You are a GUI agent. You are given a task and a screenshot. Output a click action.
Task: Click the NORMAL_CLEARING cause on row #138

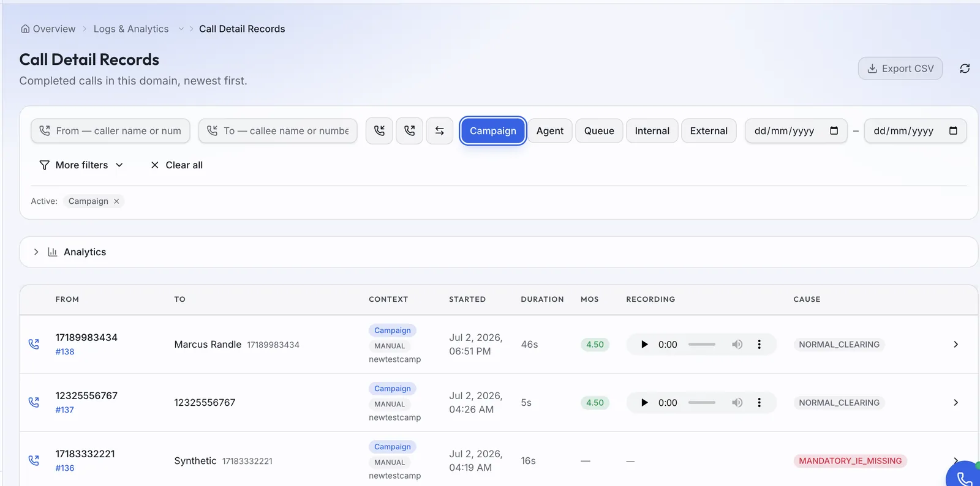(x=839, y=345)
